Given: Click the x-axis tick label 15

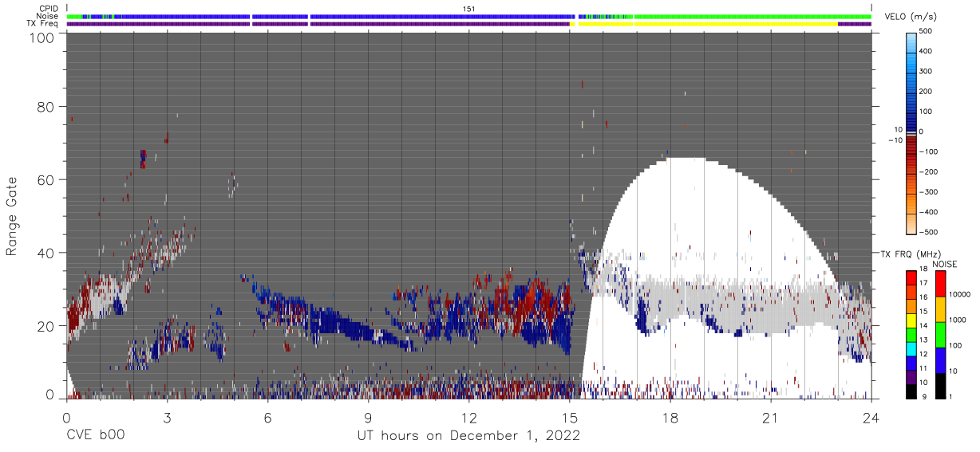Looking at the screenshot, I should [569, 416].
